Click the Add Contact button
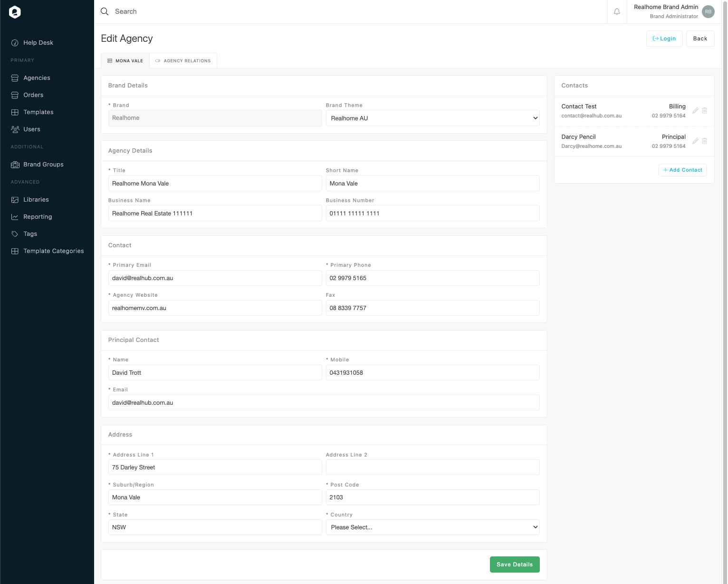Image resolution: width=728 pixels, height=584 pixels. click(x=682, y=170)
